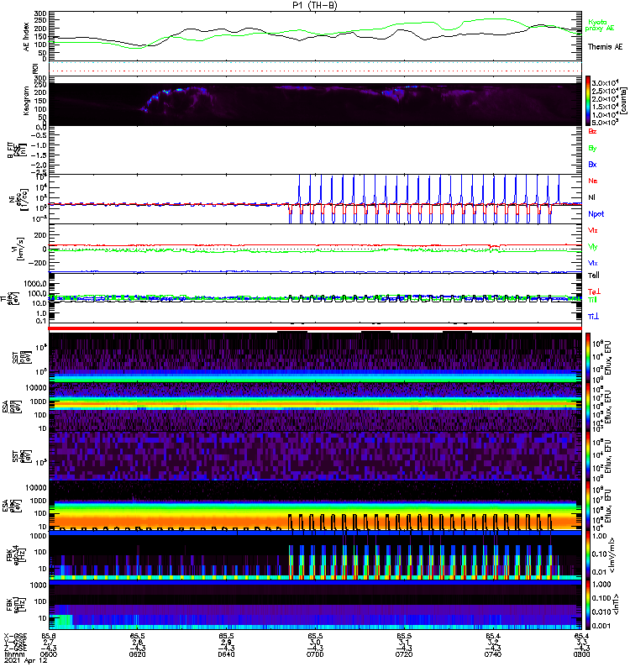Click the 'Keogram' axis label

[x=27, y=100]
